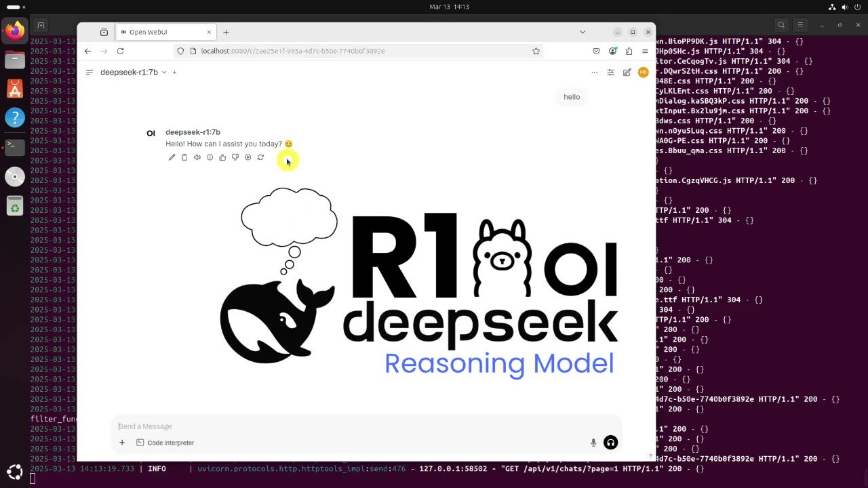This screenshot has height=488, width=868.
Task: Click the Firefox View icon left of tabs
Action: coord(104,32)
